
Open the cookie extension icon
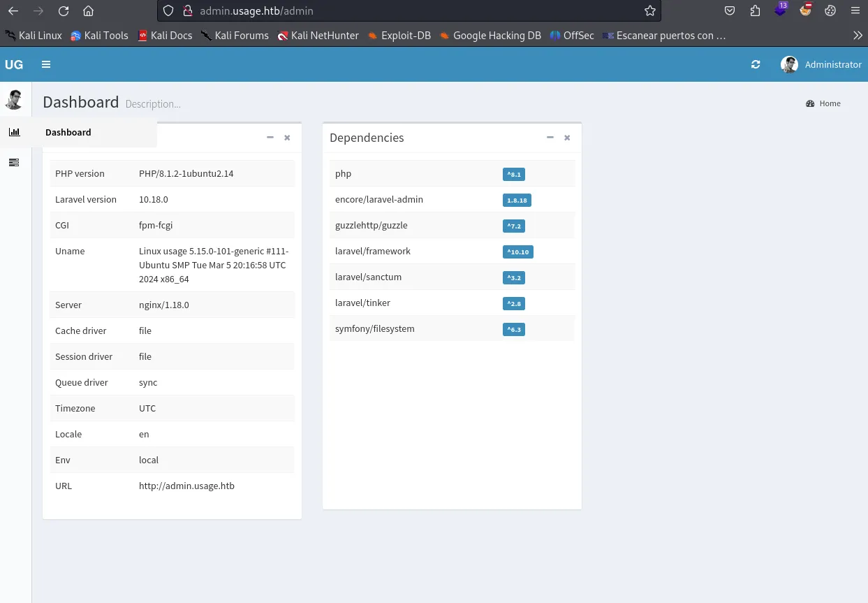click(830, 11)
